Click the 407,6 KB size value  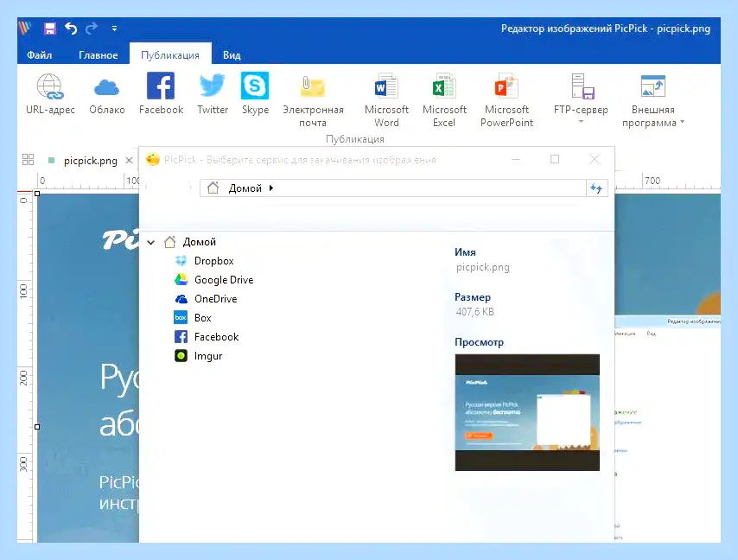coord(475,311)
